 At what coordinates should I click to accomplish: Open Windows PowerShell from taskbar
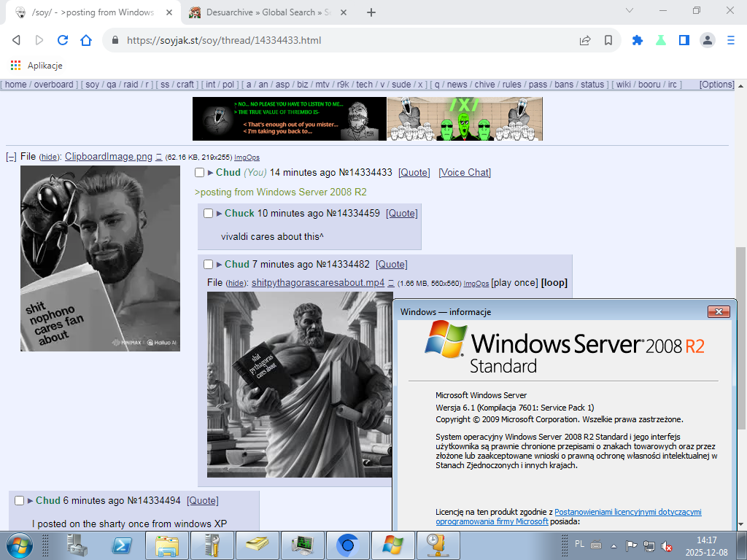coord(121,544)
